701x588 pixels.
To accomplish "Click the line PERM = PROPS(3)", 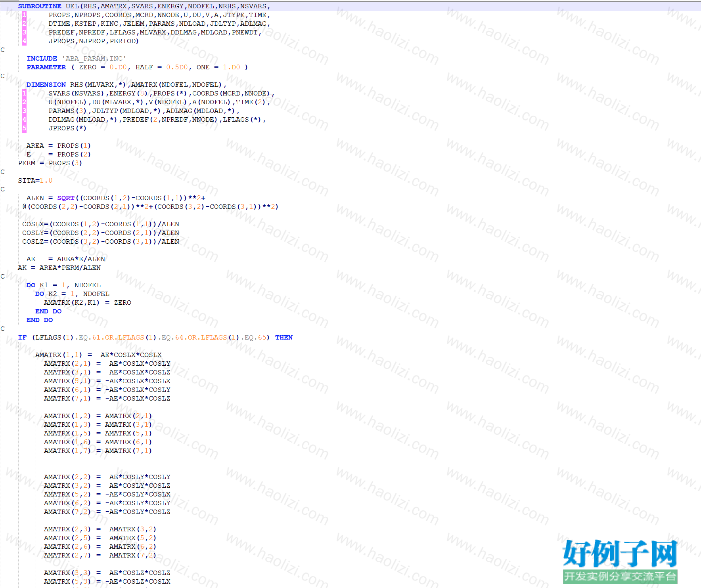I will click(50, 163).
